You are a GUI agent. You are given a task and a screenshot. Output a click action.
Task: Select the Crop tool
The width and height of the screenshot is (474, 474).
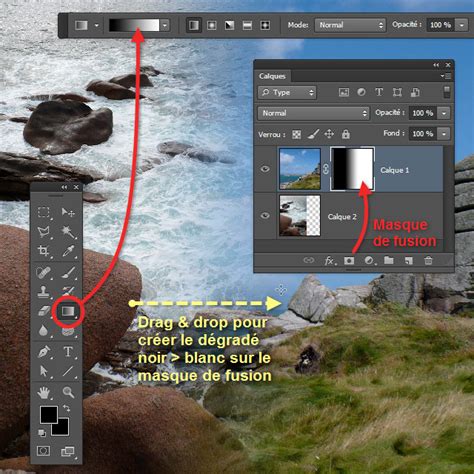(44, 251)
